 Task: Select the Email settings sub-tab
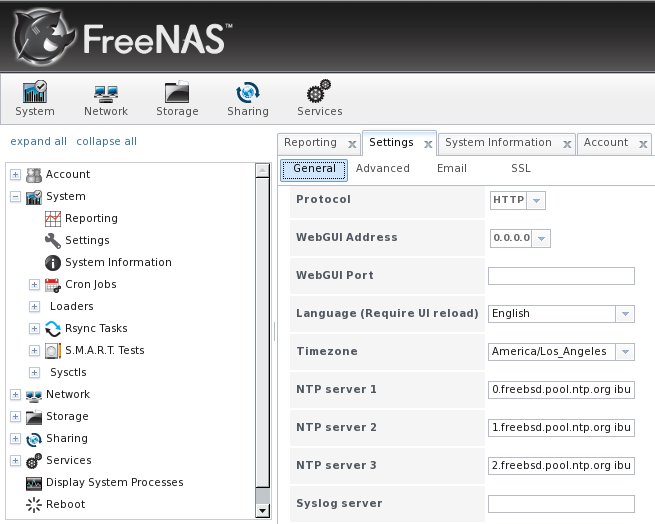pyautogui.click(x=452, y=168)
